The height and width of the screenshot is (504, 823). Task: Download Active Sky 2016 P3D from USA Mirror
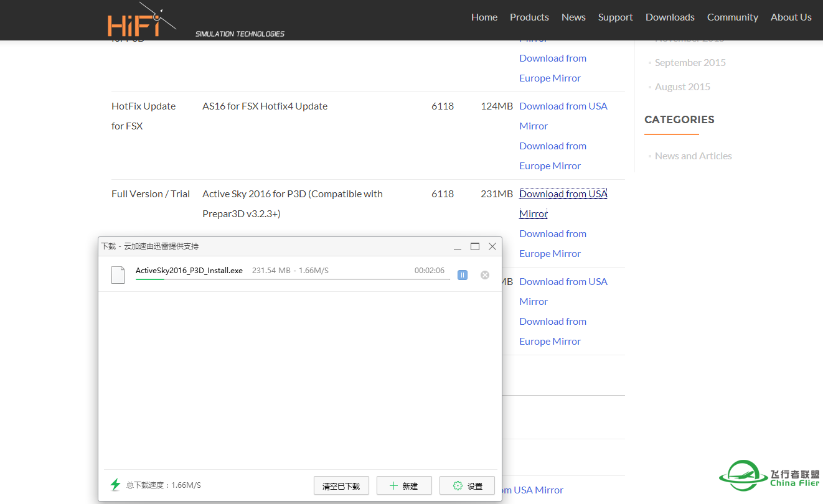563,203
